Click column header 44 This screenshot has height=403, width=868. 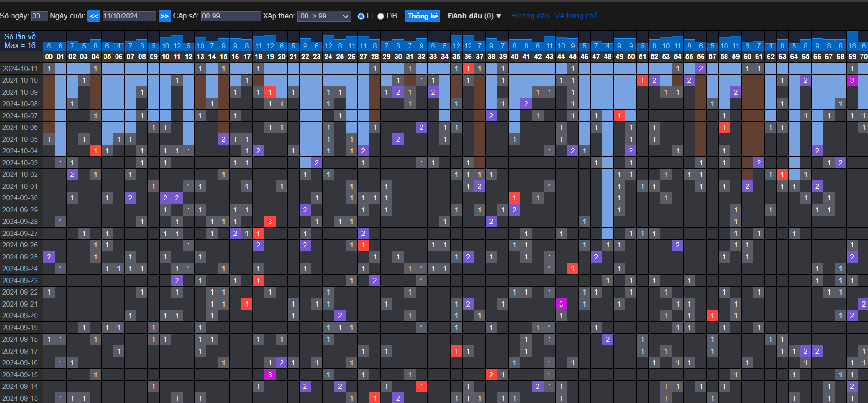tap(561, 57)
